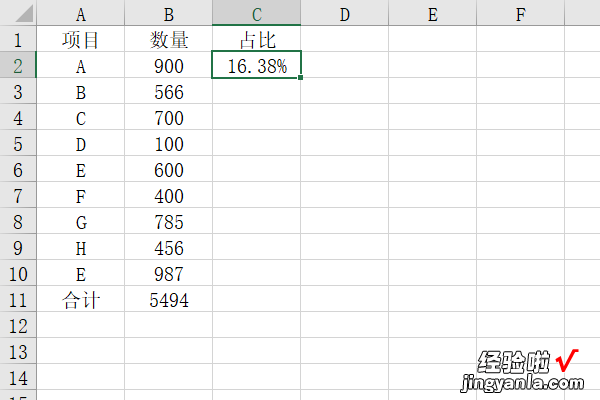Screen dimensions: 600x400
Task: Select the cell with value 987
Action: click(x=169, y=273)
